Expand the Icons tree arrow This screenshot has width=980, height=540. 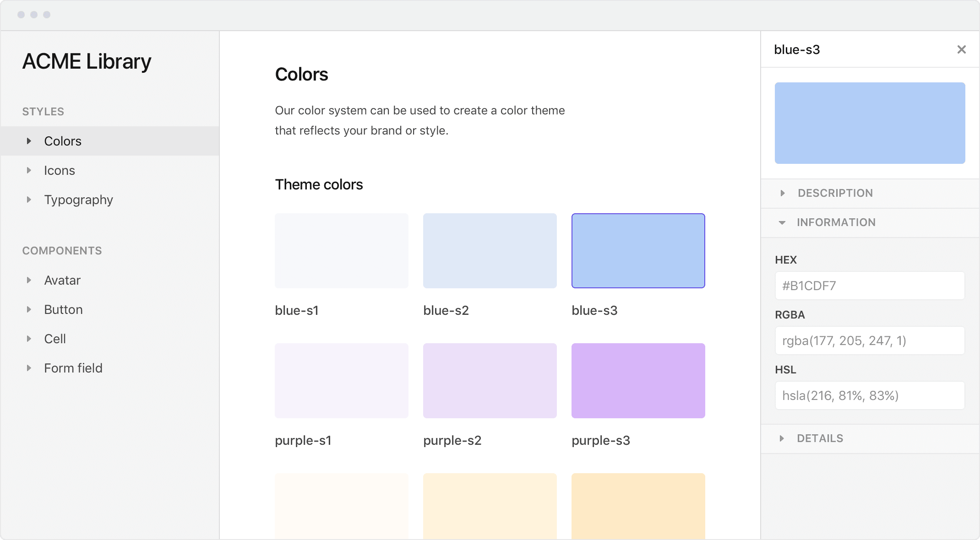click(29, 170)
